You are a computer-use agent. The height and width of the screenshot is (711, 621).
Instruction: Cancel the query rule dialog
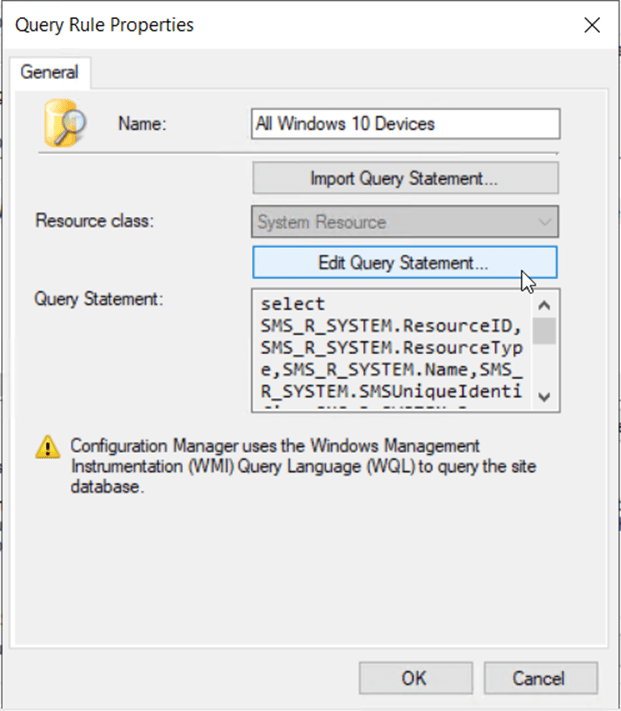(x=538, y=678)
